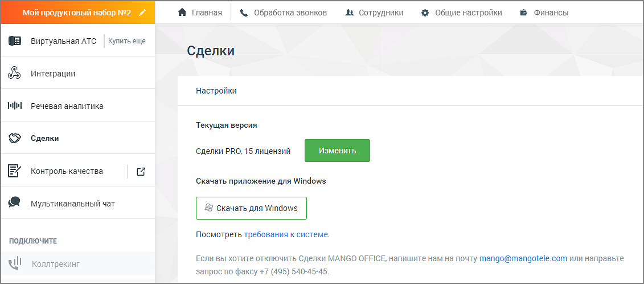
Task: Click the Виртуальная АТС phone icon
Action: coord(15,40)
